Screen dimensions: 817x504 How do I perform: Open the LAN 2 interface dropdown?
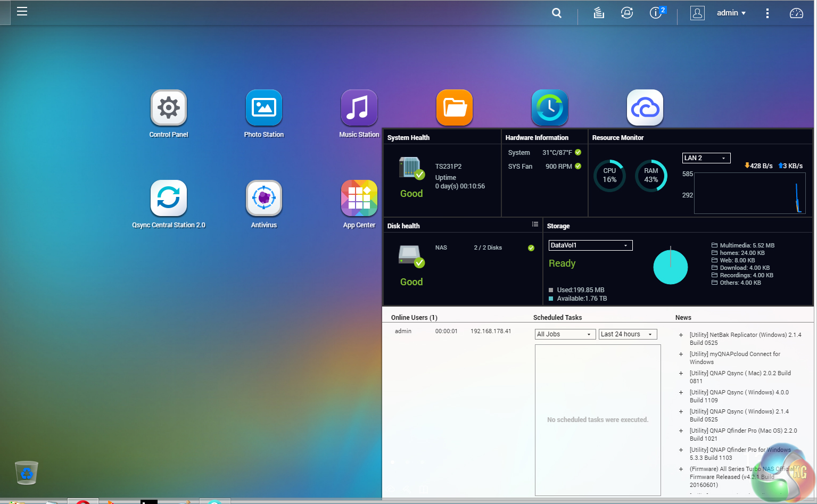pos(706,158)
